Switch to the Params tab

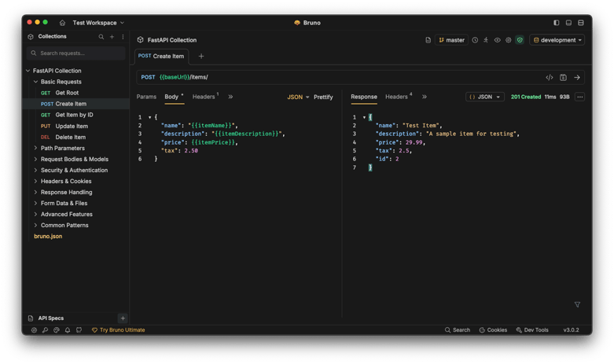click(146, 97)
